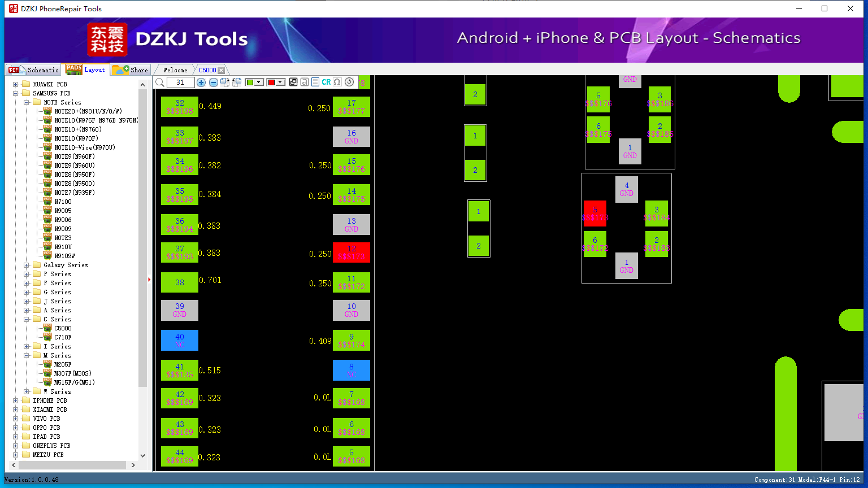The width and height of the screenshot is (868, 488).
Task: Click pin 8 NC blue pad
Action: tap(351, 371)
